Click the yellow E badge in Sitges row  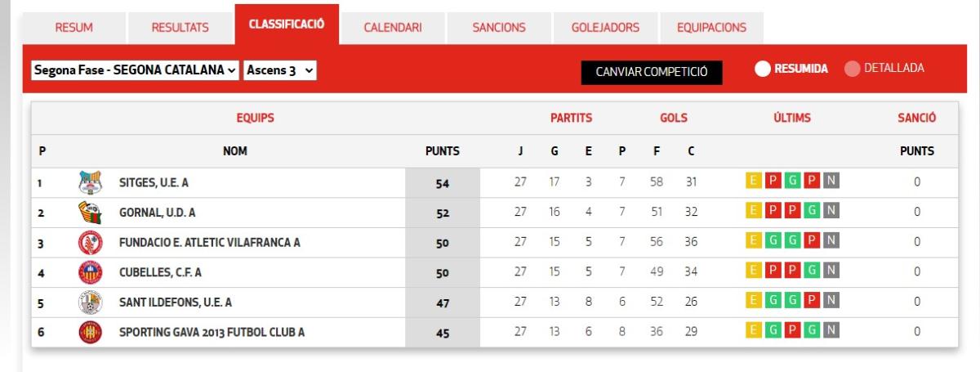pos(754,182)
